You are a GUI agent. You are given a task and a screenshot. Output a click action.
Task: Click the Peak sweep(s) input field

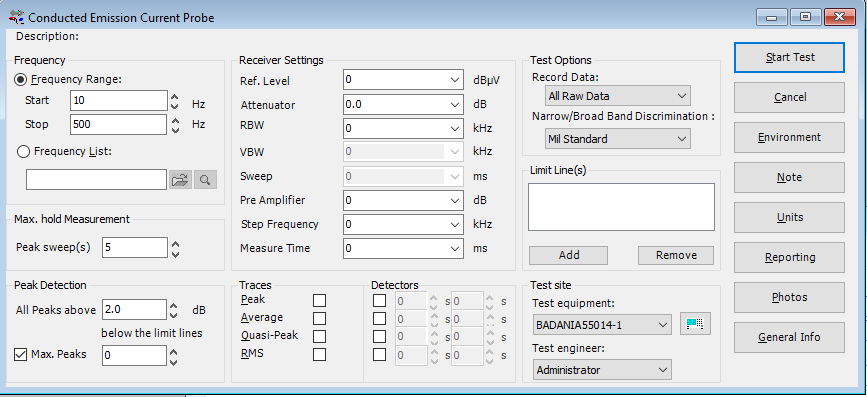point(135,247)
